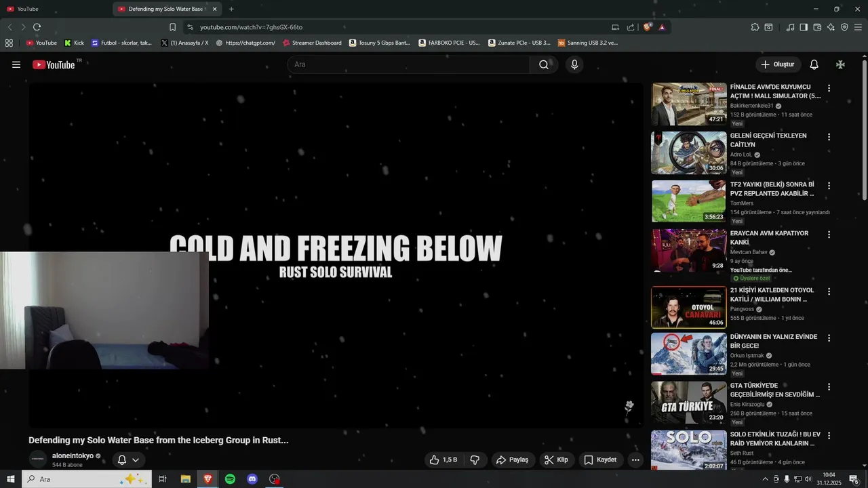
Task: Open aloneintokyo channel link
Action: click(x=73, y=455)
